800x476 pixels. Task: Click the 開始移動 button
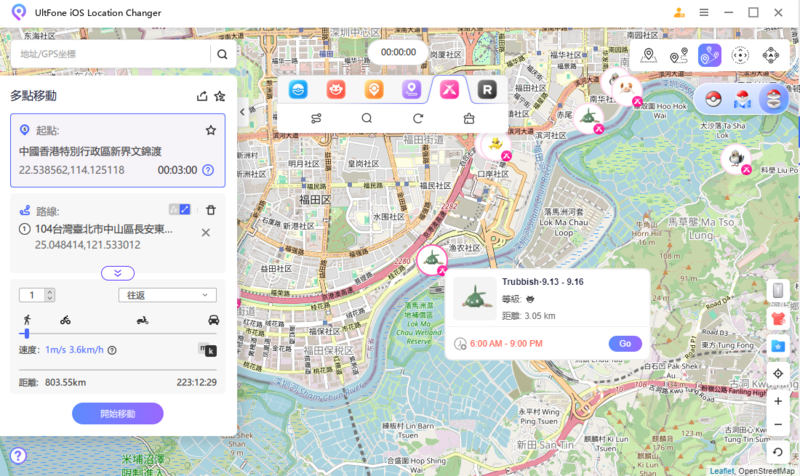(118, 414)
